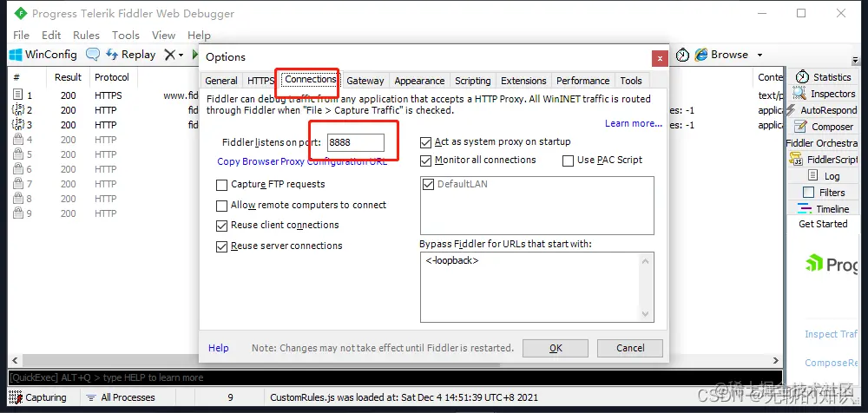Switch to the Connections options tab
The image size is (868, 413).
tap(311, 79)
